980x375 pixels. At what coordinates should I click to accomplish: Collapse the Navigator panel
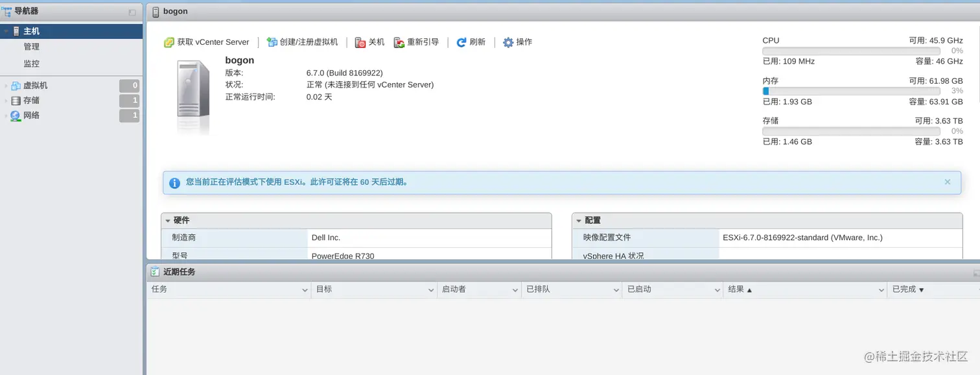coord(133,12)
